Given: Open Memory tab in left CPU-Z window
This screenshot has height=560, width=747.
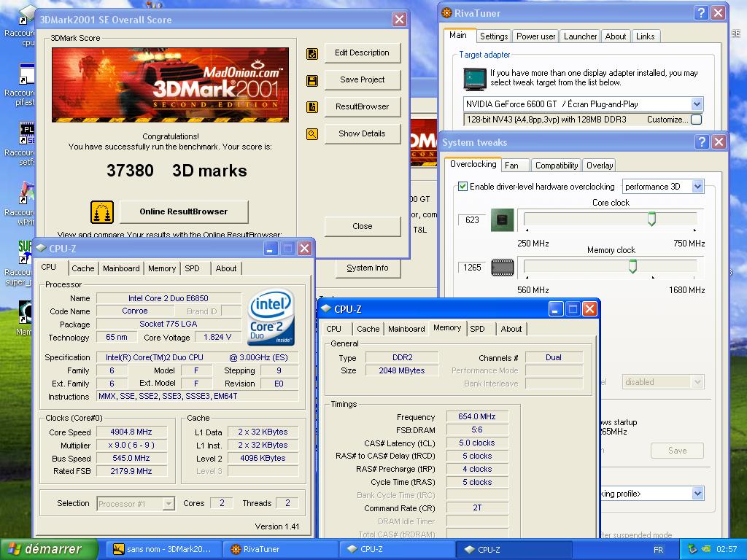Looking at the screenshot, I should [x=162, y=268].
